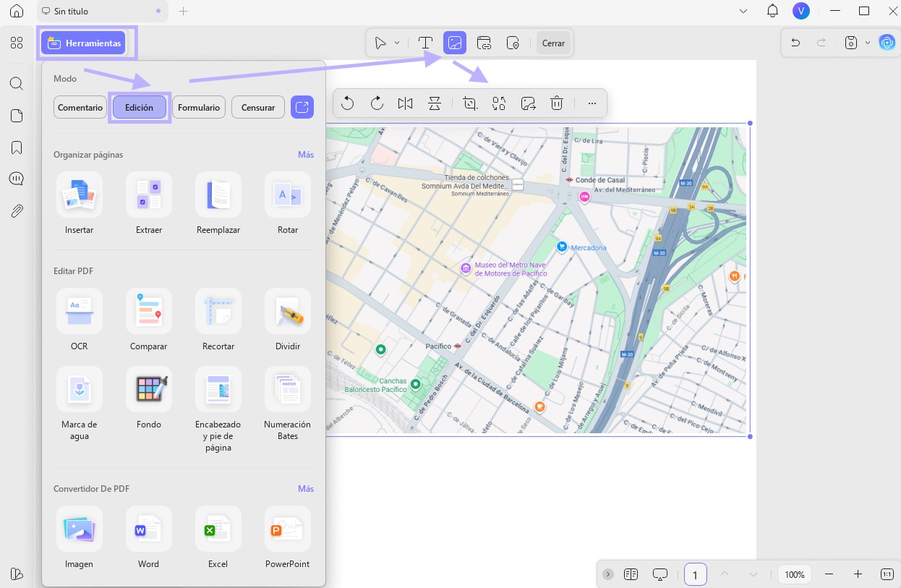Delete the selected image
Screen dimensions: 901x588
557,103
